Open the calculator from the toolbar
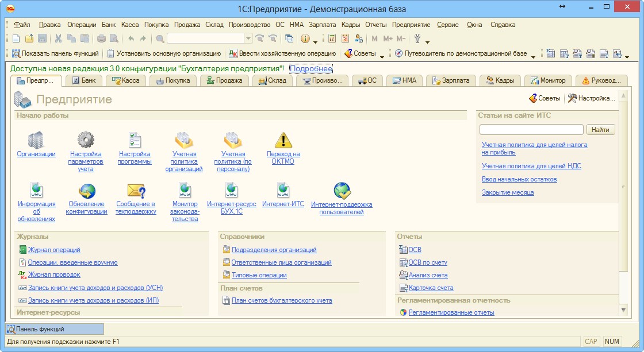This screenshot has height=352, width=644. click(332, 38)
